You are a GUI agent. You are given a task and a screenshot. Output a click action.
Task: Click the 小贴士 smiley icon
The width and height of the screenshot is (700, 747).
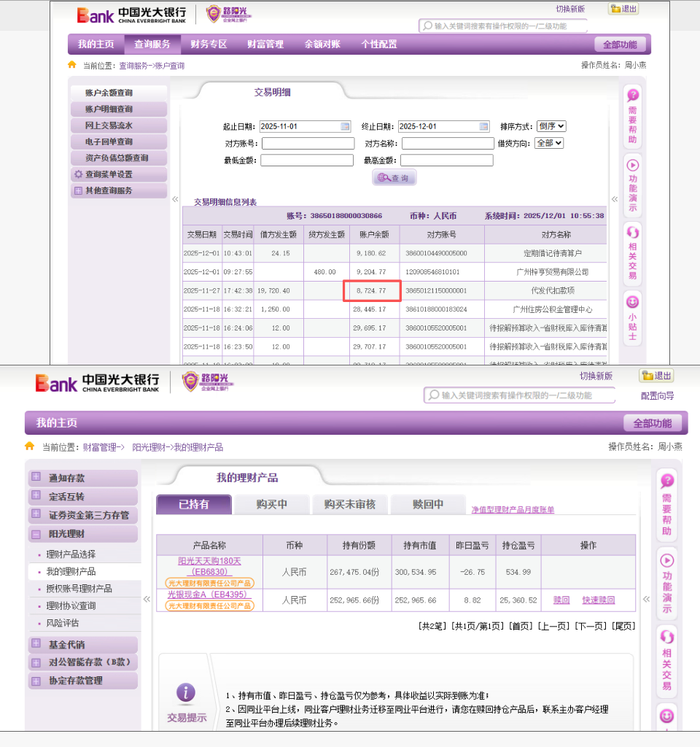[632, 301]
